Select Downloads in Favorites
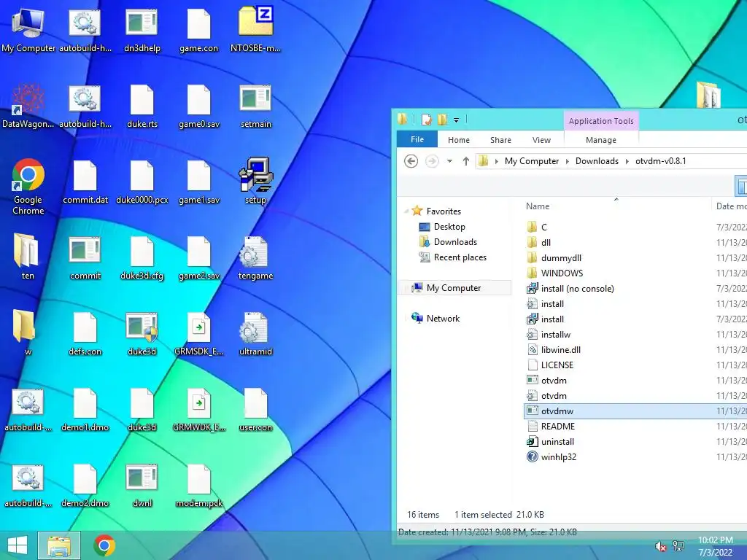Image resolution: width=747 pixels, height=560 pixels. (x=448, y=242)
